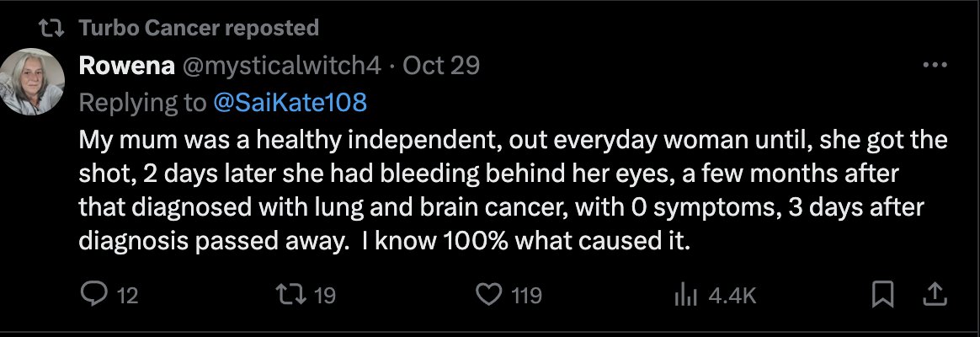The image size is (980, 337).
Task: Click the small repost icon beside Turbo Cancer
Action: tap(52, 28)
